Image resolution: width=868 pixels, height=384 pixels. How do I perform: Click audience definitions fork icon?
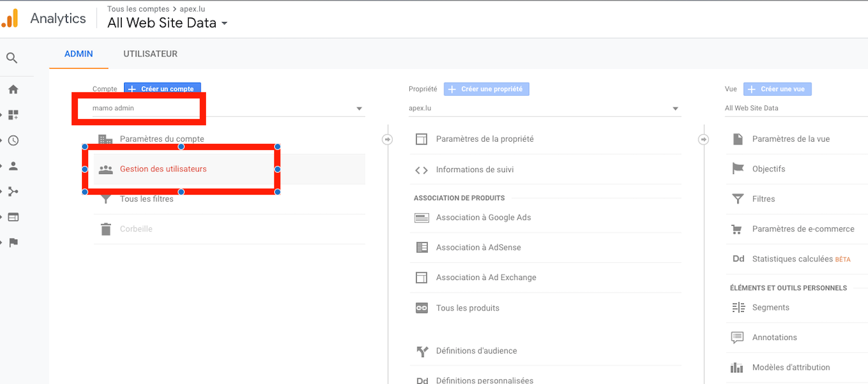pos(422,352)
